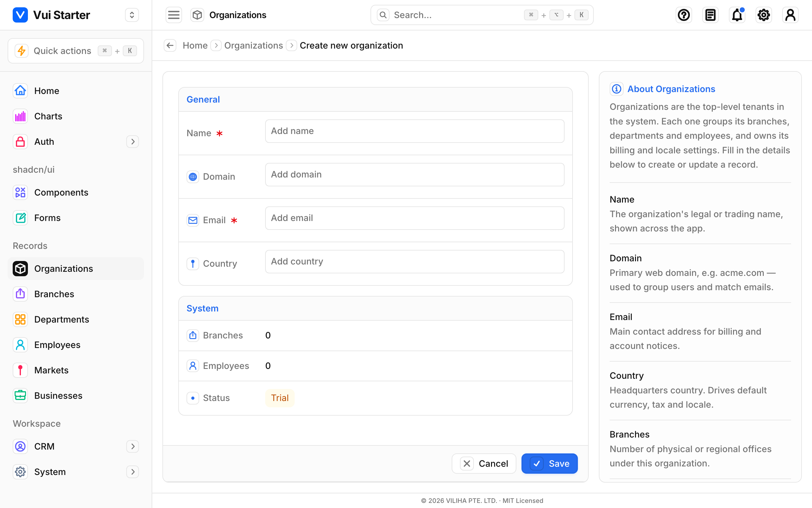Cancel creating the organization
This screenshot has width=812, height=508.
point(484,464)
